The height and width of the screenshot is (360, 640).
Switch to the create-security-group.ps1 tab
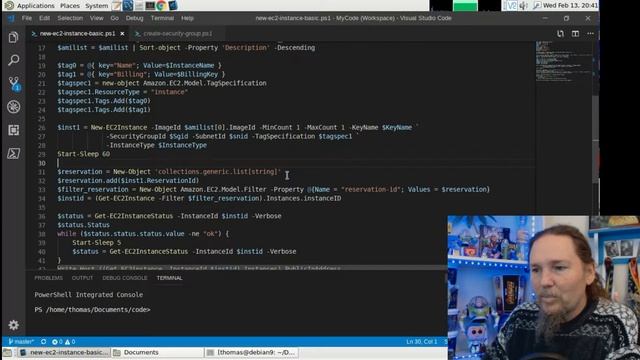178,33
